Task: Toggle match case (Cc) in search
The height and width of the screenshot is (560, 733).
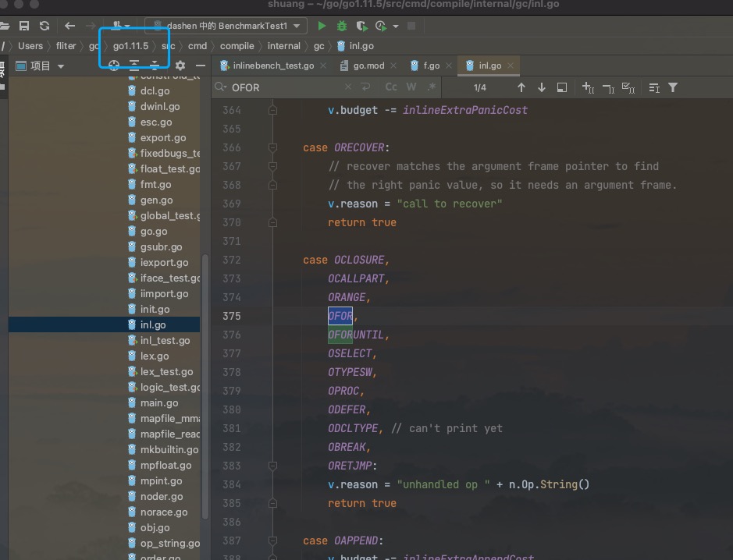Action: [391, 87]
